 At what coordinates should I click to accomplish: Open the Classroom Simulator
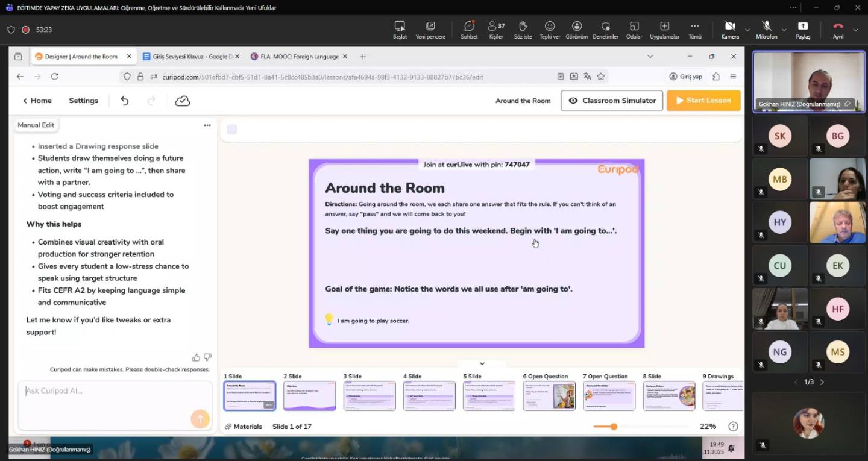(x=612, y=101)
